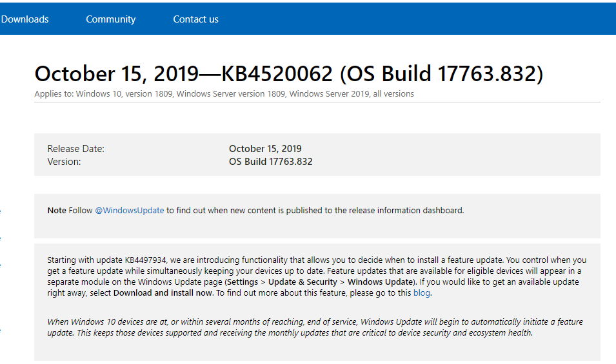Click the bold 'Update & Security' text
This screenshot has width=616, height=364.
[x=303, y=282]
